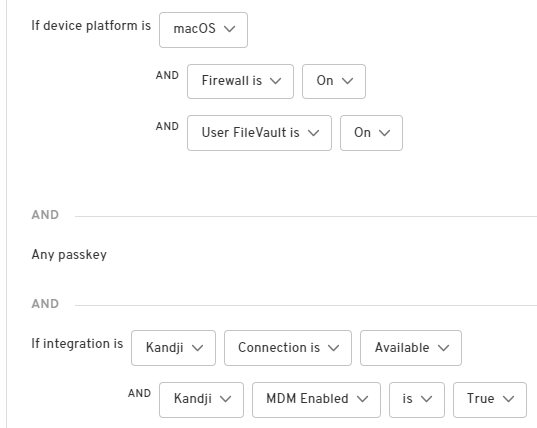Click the chevron arrow next to True

click(x=509, y=399)
